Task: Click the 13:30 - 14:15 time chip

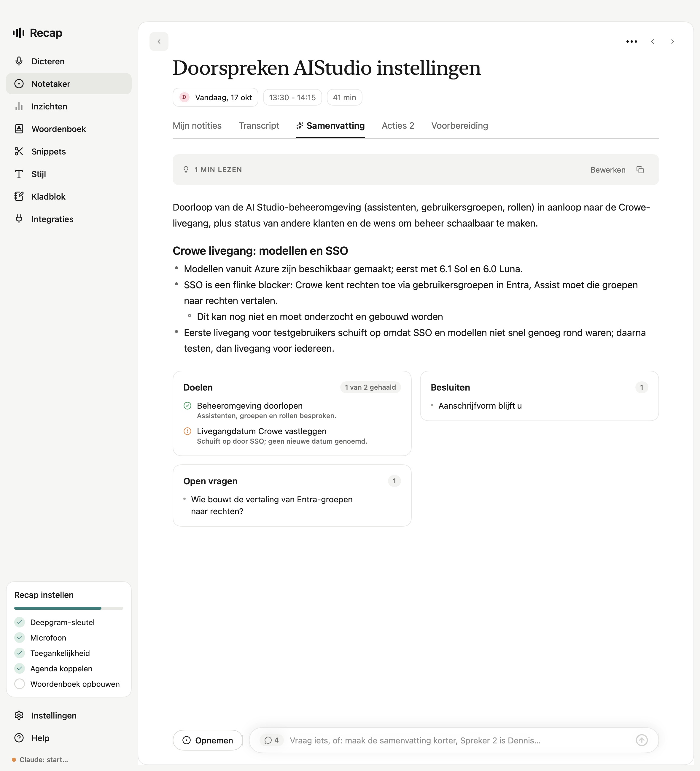Action: (292, 98)
